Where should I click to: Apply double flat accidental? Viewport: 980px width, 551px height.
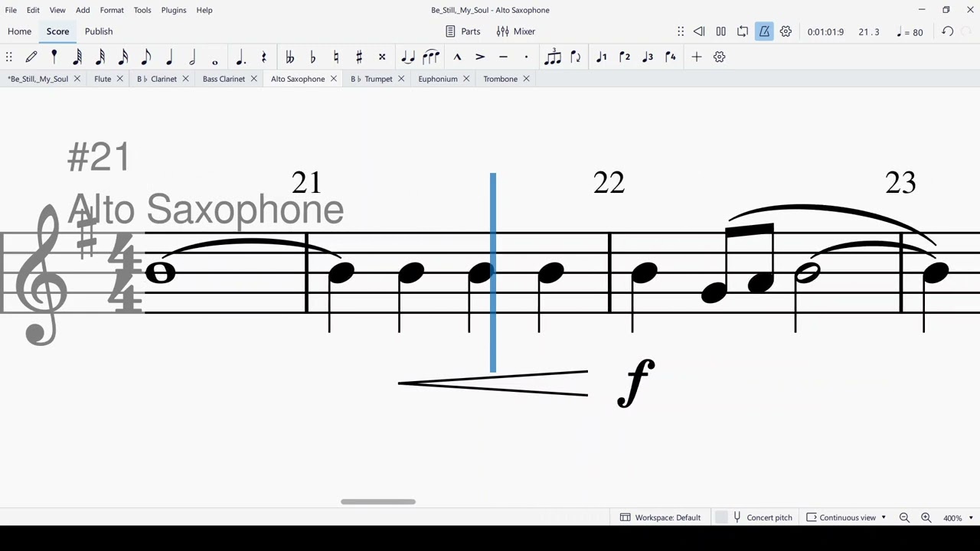pos(289,57)
